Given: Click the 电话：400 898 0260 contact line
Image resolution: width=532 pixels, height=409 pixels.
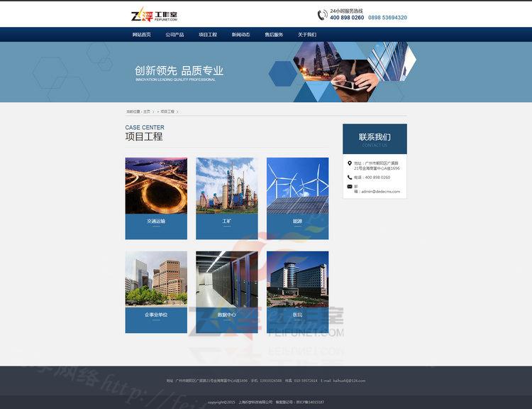Looking at the screenshot, I should [372, 178].
